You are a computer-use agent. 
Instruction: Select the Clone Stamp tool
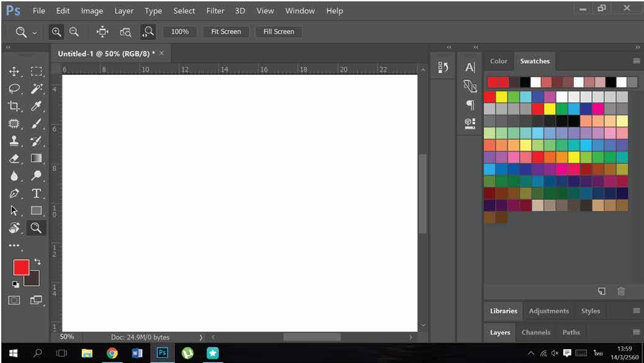point(14,141)
